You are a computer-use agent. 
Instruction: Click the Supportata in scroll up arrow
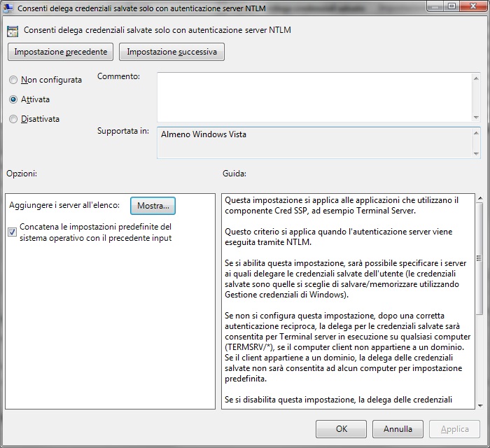pyautogui.click(x=476, y=133)
